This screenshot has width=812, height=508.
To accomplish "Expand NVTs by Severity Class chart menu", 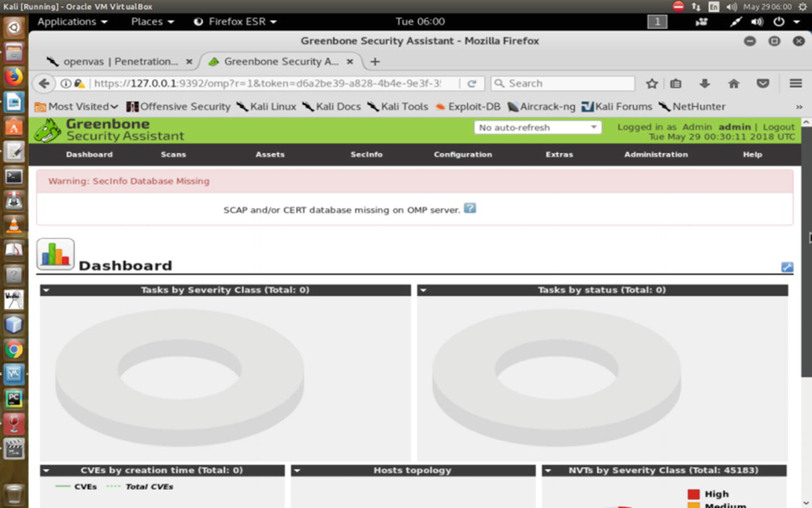I will 548,470.
